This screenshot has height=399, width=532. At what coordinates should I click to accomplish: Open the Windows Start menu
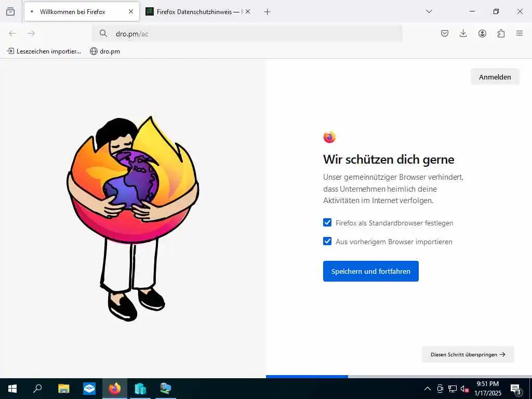[x=12, y=389]
